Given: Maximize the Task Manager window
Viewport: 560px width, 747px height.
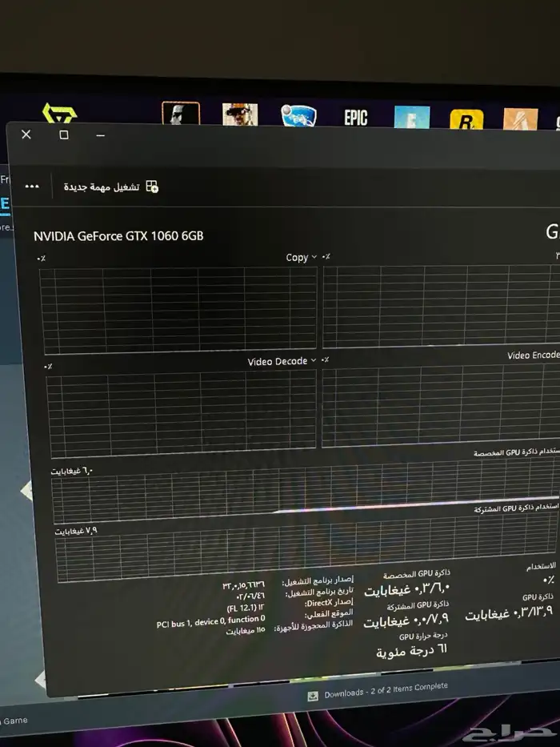Looking at the screenshot, I should (63, 135).
